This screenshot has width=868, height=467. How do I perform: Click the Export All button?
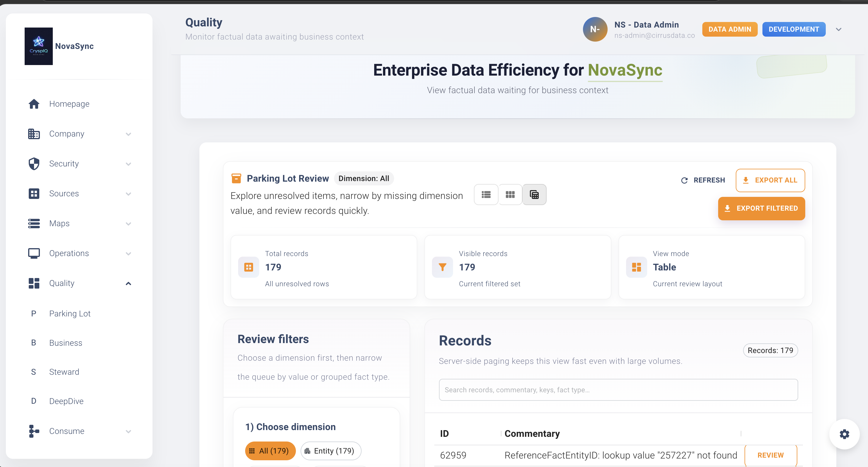(770, 180)
